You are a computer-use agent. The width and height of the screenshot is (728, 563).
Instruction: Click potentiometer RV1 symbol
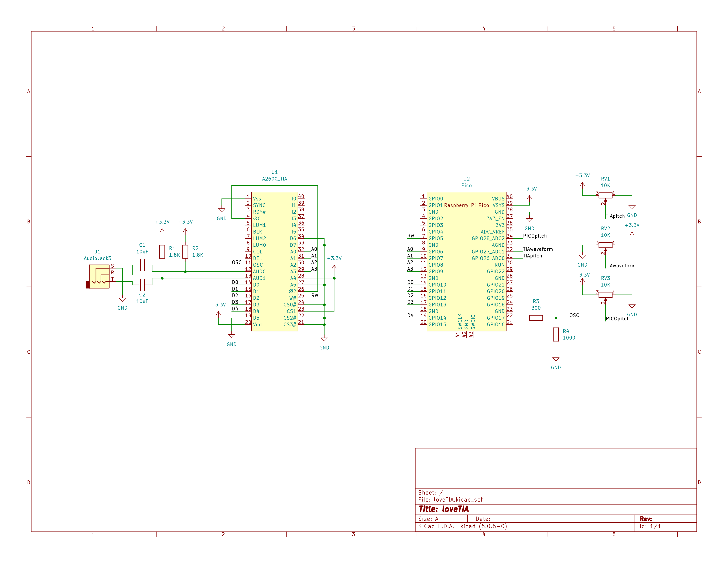[605, 195]
